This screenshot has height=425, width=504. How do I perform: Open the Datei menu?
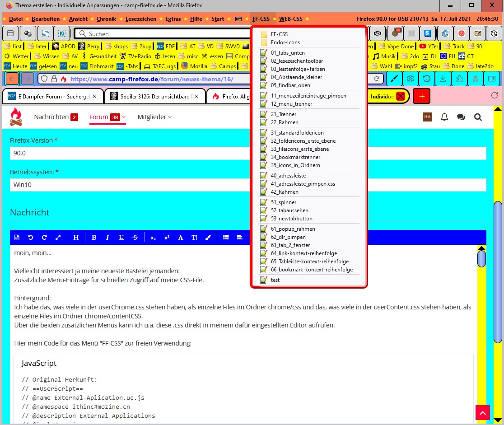click(x=16, y=19)
